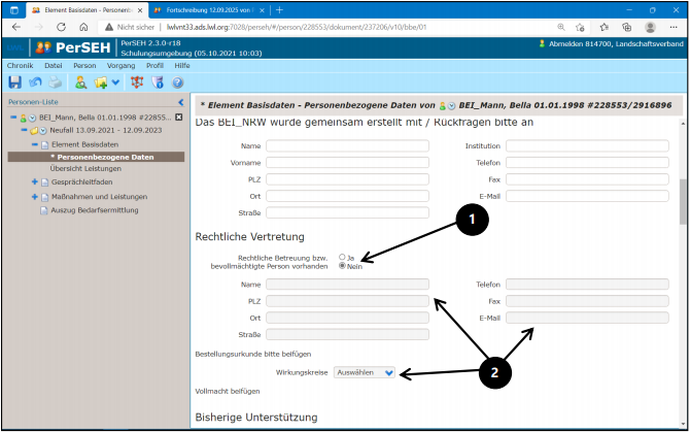
Task: Click the PerSEH logo
Action: click(x=73, y=48)
